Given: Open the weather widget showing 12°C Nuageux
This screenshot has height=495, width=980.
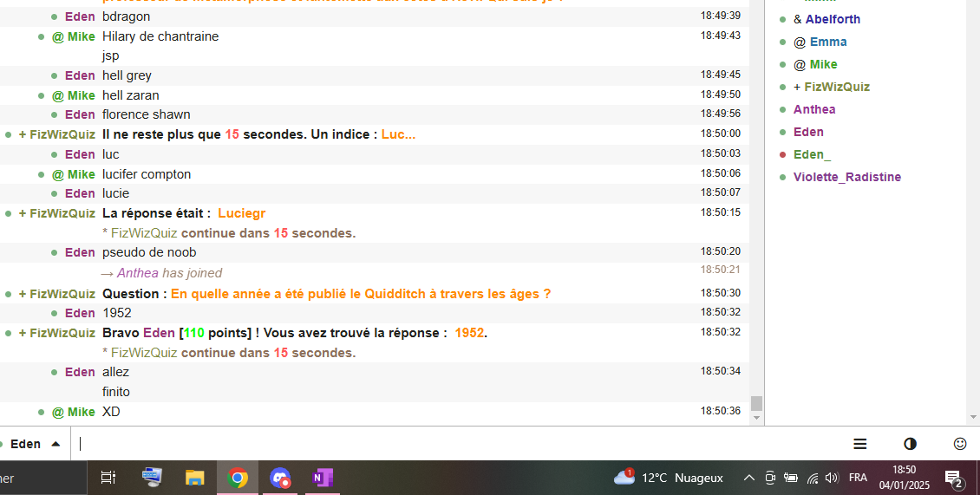Looking at the screenshot, I should pyautogui.click(x=668, y=479).
